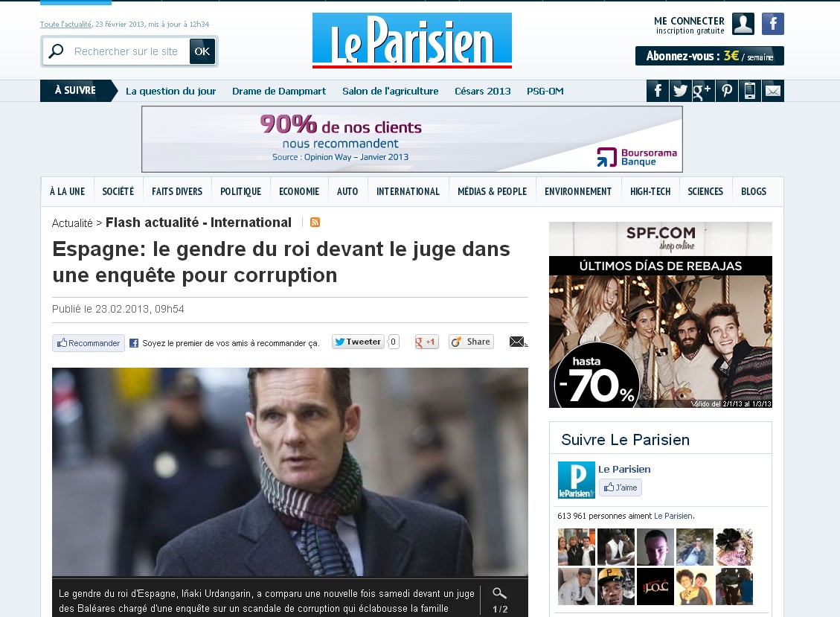Viewport: 840px width, 617px height.
Task: Click the J'aime button for Le Parisien
Action: [621, 487]
